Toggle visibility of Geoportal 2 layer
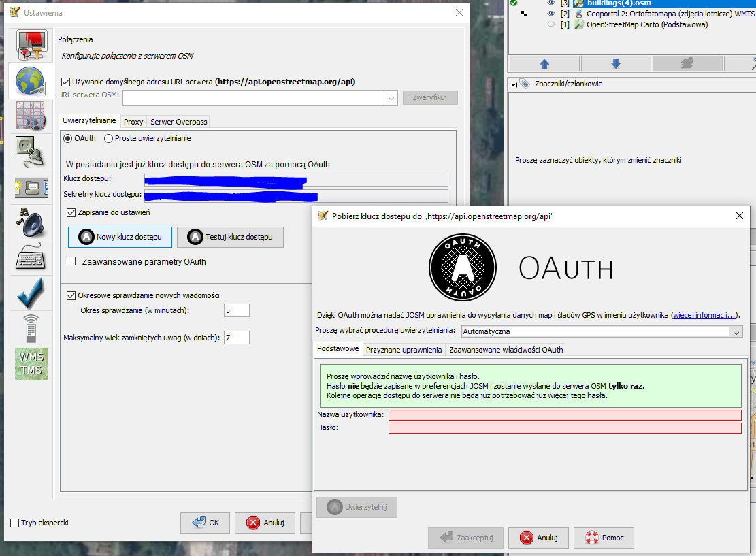The height and width of the screenshot is (556, 756). (x=551, y=14)
